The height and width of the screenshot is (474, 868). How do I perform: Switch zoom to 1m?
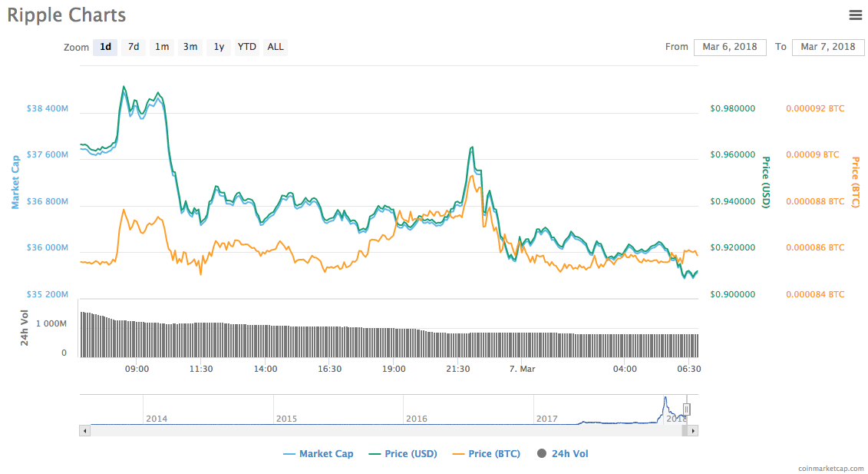(x=162, y=47)
